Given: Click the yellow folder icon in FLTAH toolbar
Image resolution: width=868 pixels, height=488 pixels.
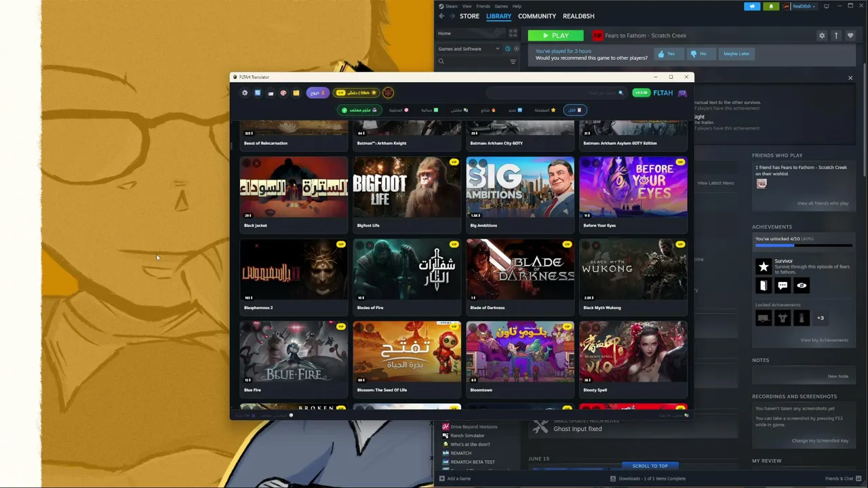Looking at the screenshot, I should [296, 93].
